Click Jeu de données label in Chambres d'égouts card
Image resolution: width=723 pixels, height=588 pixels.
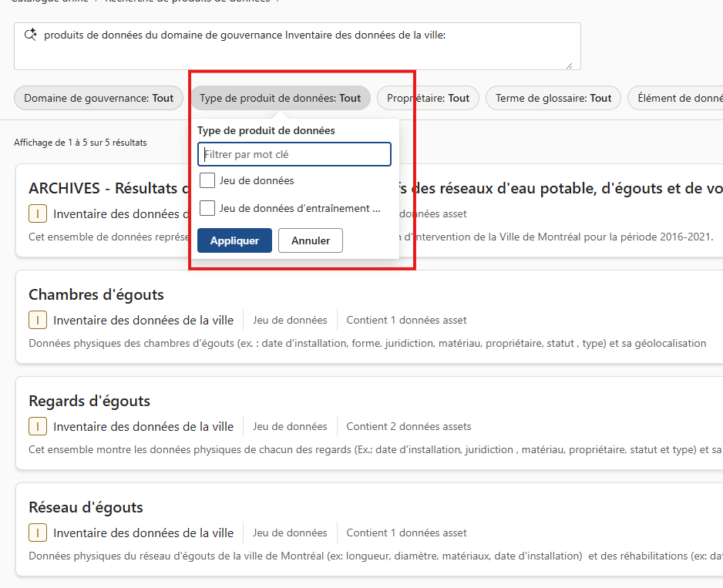click(290, 320)
